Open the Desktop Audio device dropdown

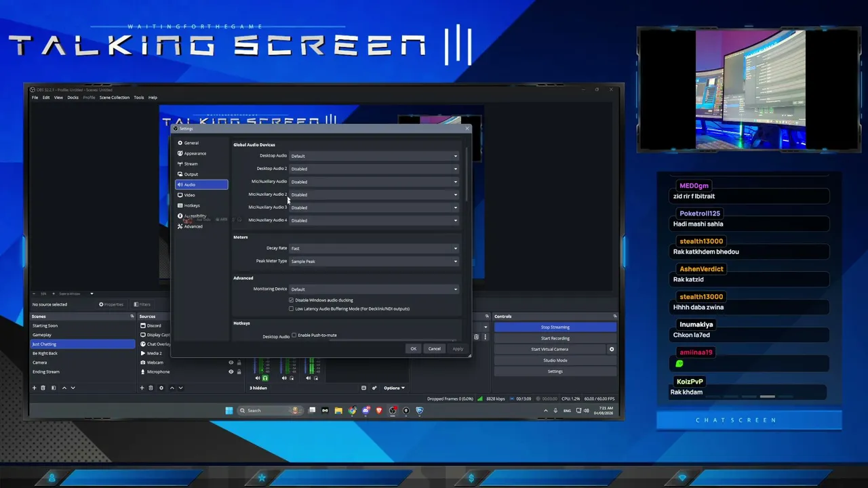pyautogui.click(x=374, y=156)
